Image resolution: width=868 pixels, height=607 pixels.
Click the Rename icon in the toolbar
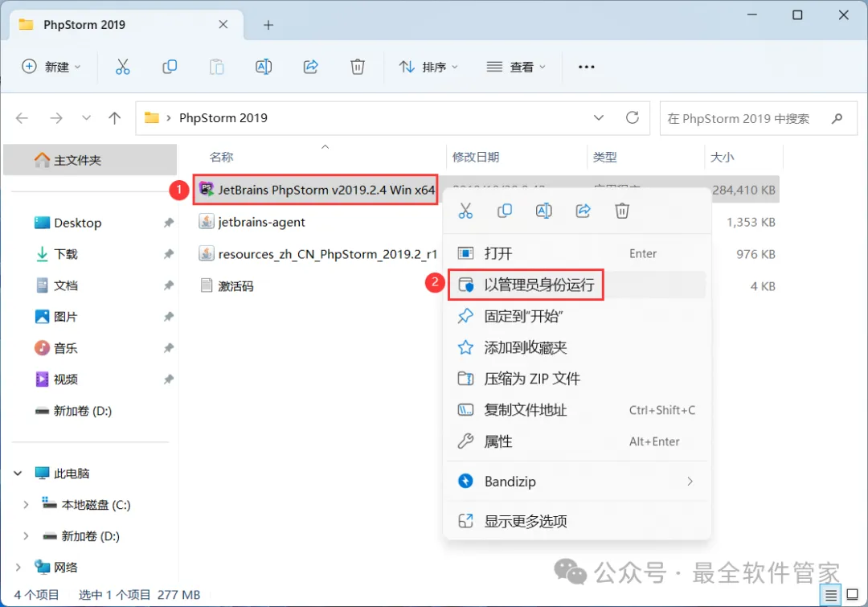[x=264, y=67]
